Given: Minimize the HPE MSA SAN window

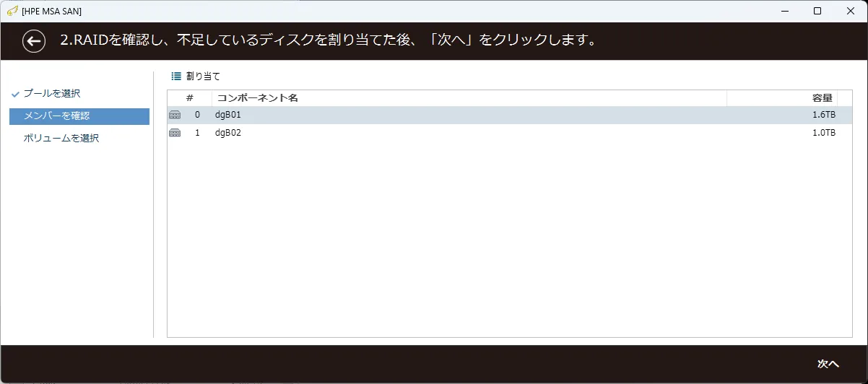Looking at the screenshot, I should 785,11.
